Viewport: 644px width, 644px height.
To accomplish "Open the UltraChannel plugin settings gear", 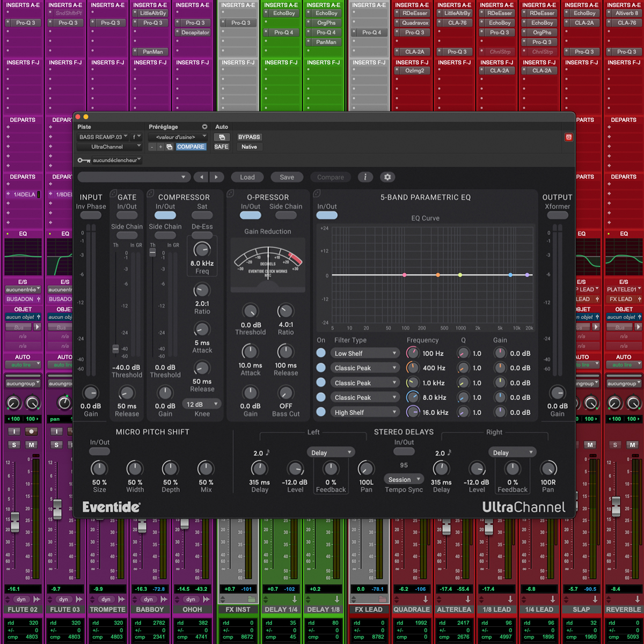I will point(387,177).
